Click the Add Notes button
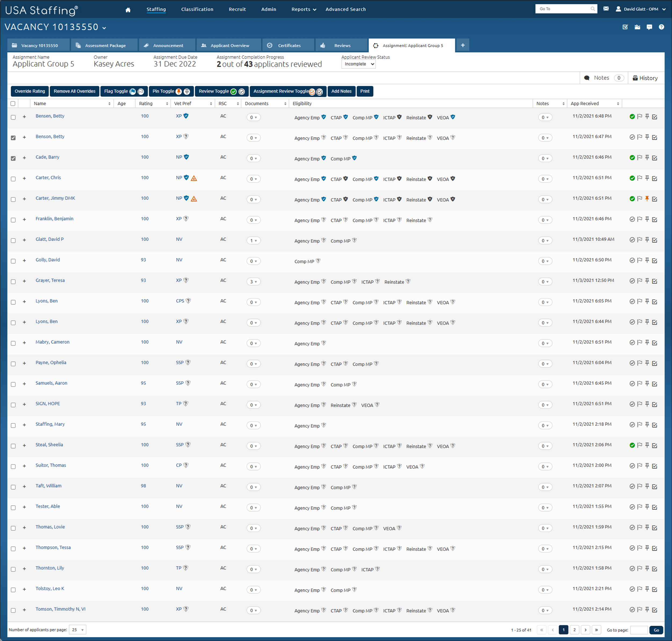 [x=341, y=91]
